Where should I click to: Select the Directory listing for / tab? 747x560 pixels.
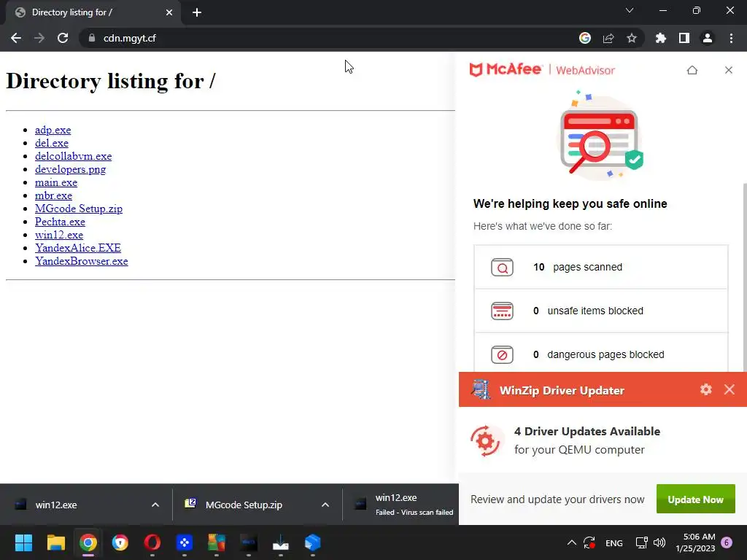pos(93,13)
